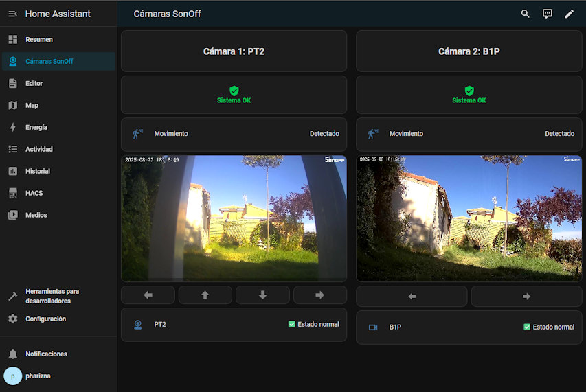
Task: Open Cámara 2 Movimiento sensor row
Action: tap(469, 134)
